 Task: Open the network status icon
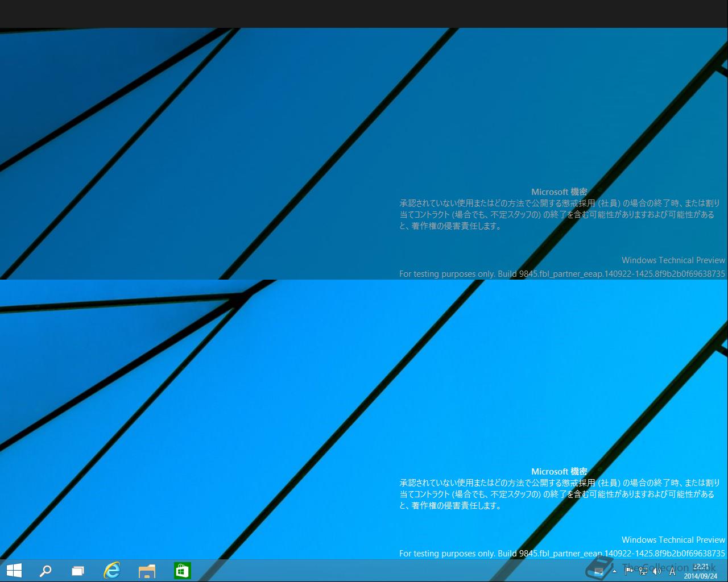pyautogui.click(x=643, y=571)
